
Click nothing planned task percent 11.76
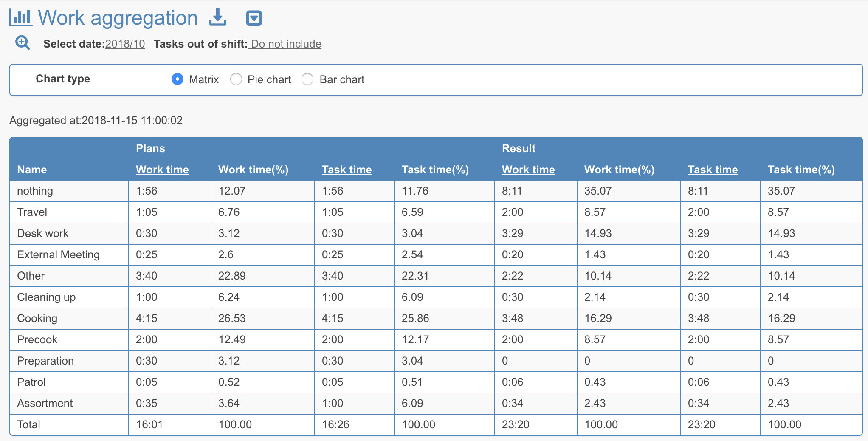tap(415, 191)
